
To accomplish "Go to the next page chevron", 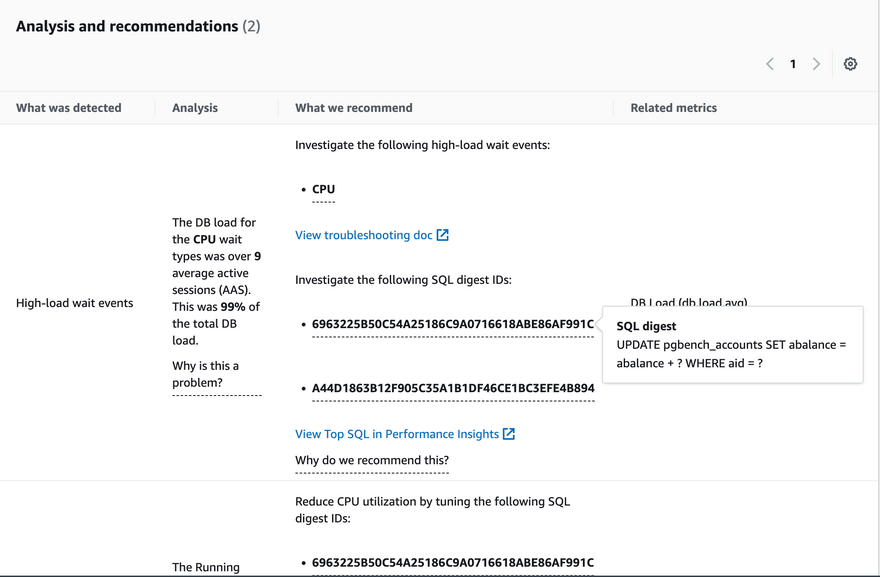I will 816,64.
